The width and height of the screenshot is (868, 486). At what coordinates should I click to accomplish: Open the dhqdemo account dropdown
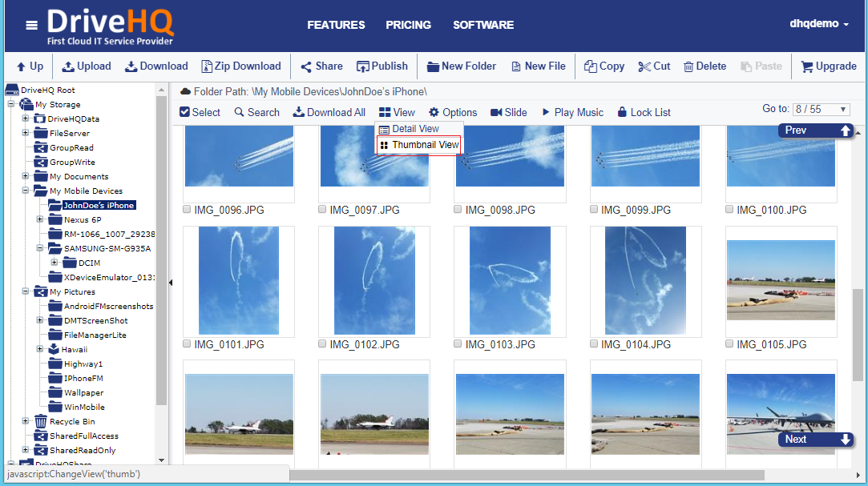pyautogui.click(x=818, y=24)
